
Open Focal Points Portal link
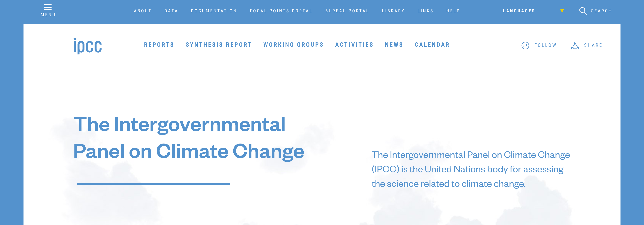coord(281,11)
